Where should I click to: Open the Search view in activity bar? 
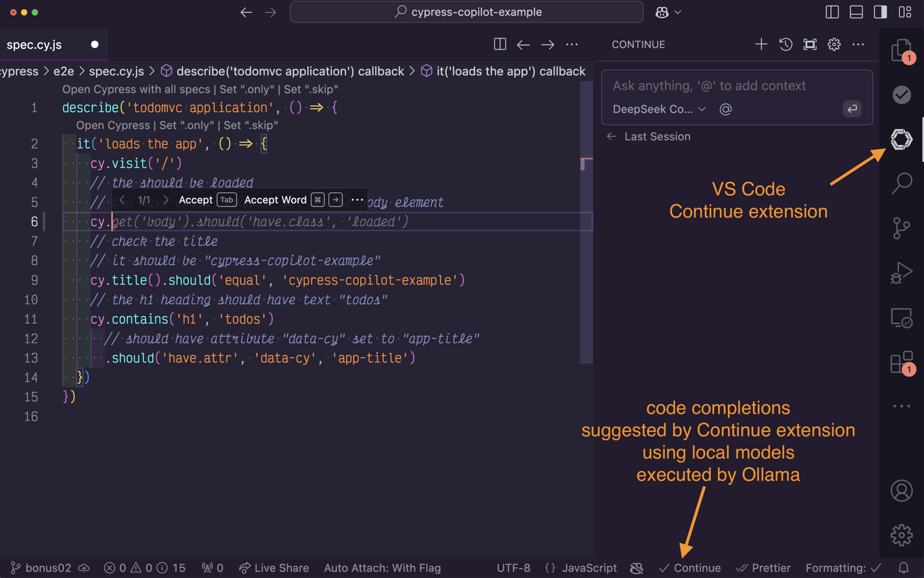click(901, 183)
